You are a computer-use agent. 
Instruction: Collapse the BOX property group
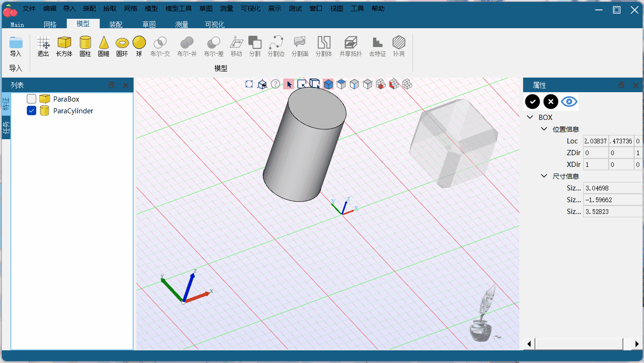click(531, 117)
